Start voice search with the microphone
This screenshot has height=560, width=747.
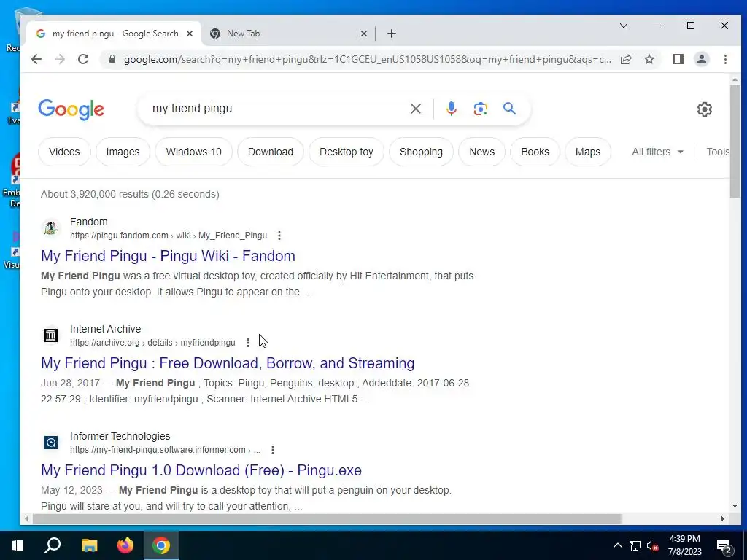451,109
